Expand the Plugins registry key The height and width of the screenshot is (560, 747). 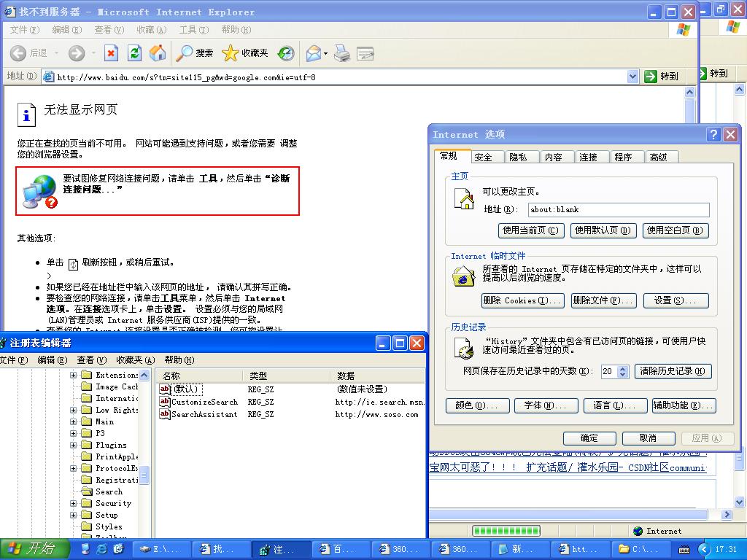(74, 446)
